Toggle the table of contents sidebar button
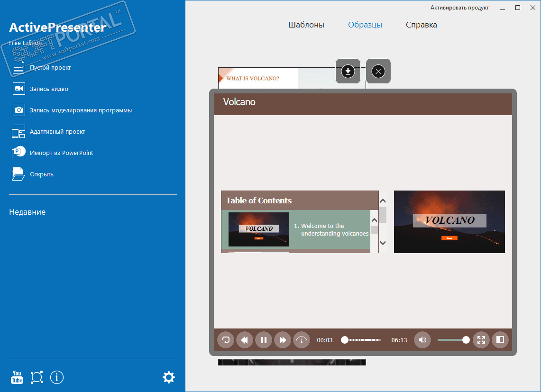The height and width of the screenshot is (392, 541). click(x=500, y=340)
